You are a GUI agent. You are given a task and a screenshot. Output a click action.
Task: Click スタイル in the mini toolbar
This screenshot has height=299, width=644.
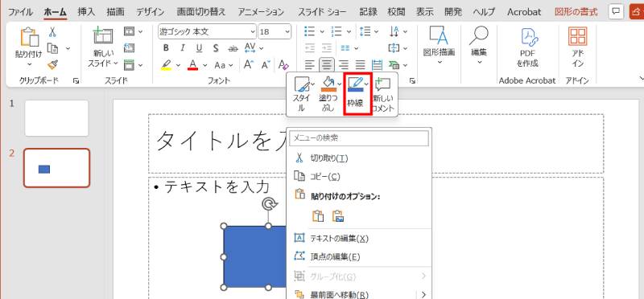point(301,94)
